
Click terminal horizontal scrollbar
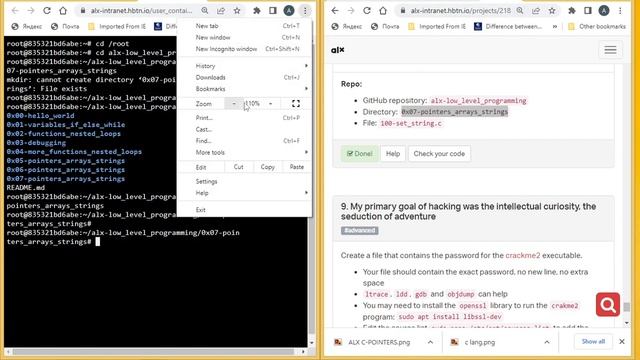(153, 351)
